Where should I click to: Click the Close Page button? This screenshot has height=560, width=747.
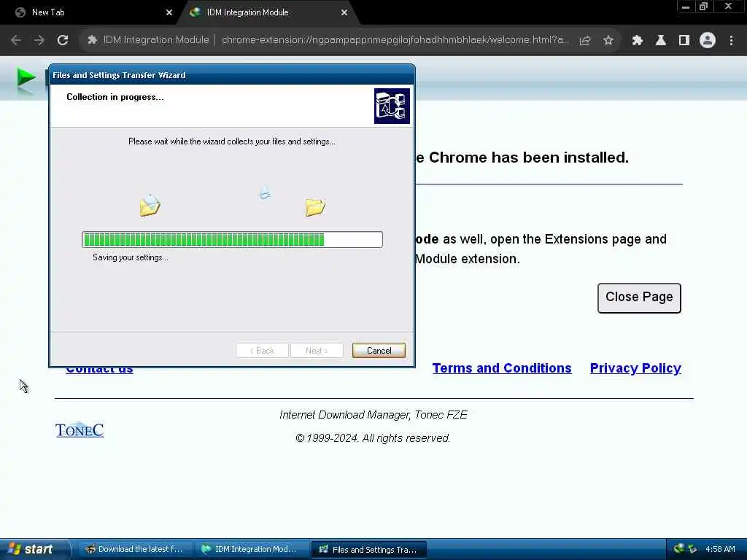click(639, 298)
